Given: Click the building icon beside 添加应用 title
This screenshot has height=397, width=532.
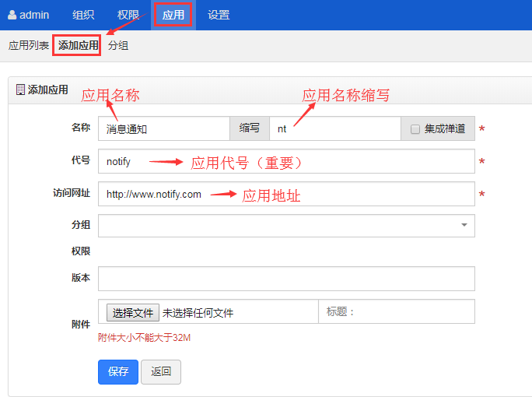Looking at the screenshot, I should point(20,90).
